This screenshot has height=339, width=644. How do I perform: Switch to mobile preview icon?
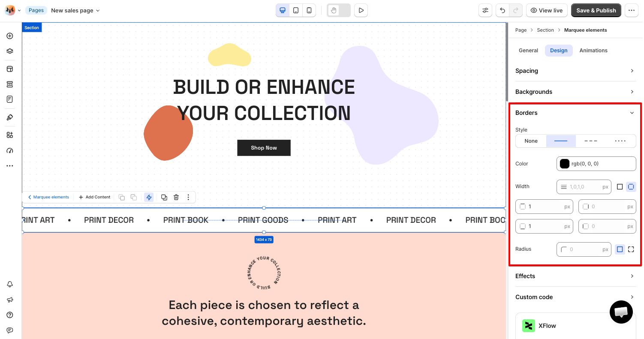tap(309, 10)
